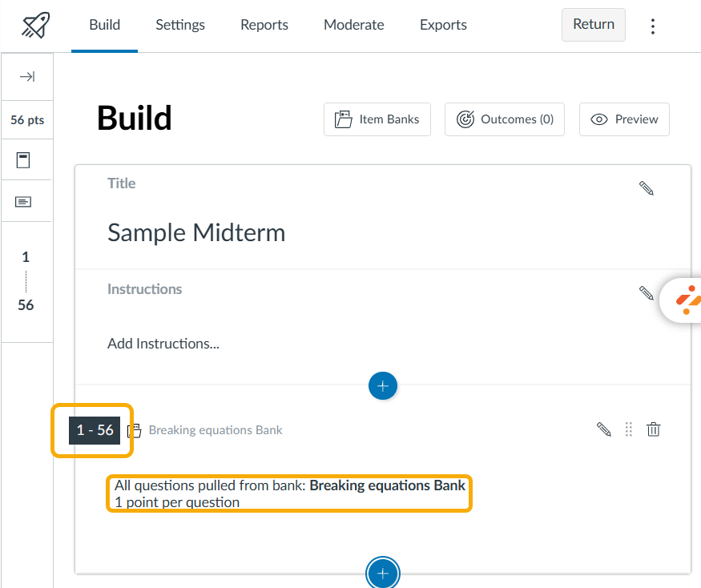Switch to the Settings tab
The height and width of the screenshot is (588, 701).
pos(180,25)
